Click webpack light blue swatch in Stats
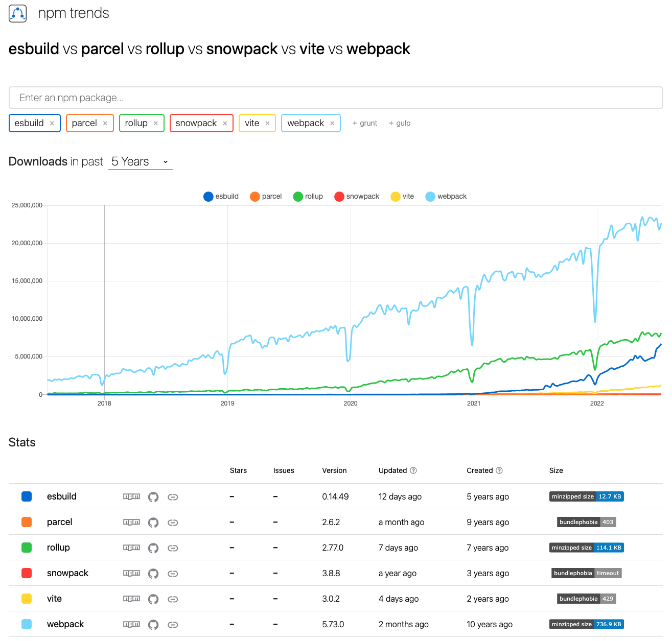 [x=27, y=624]
